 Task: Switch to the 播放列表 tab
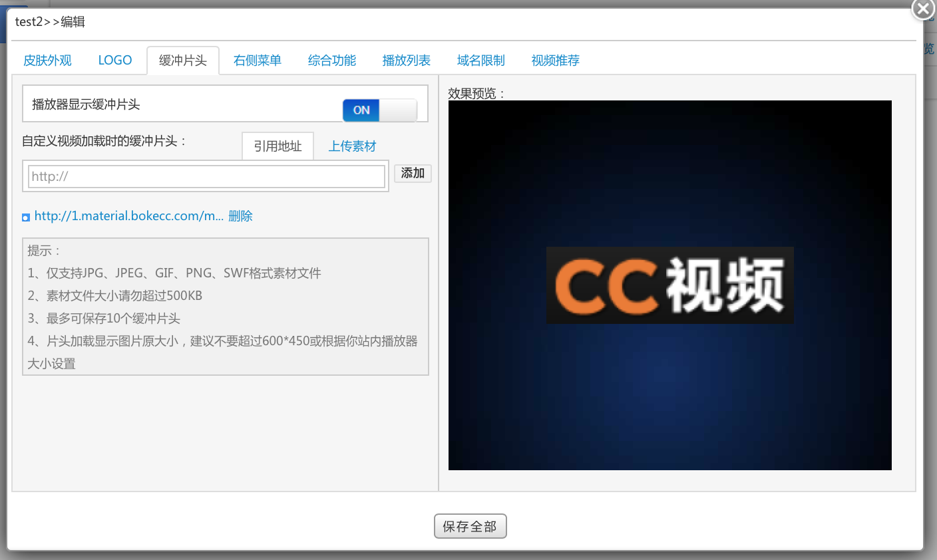coord(407,61)
